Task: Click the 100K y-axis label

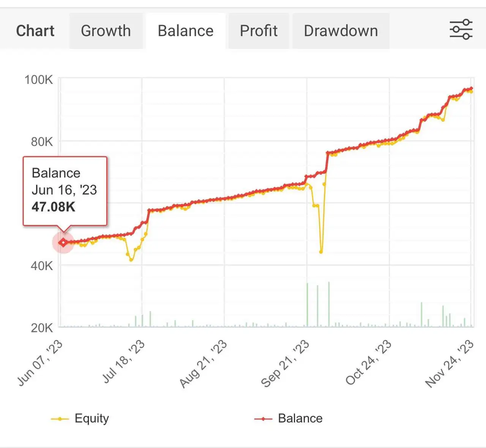Action: [x=39, y=80]
